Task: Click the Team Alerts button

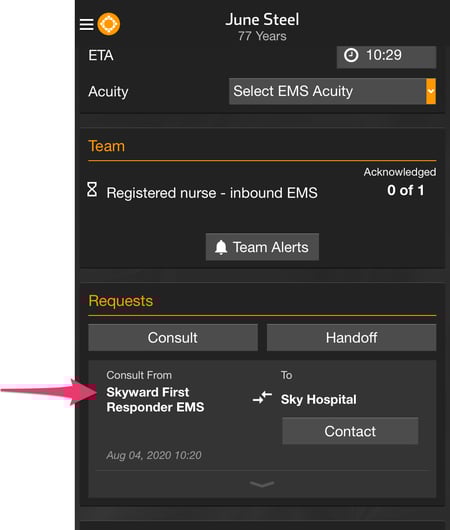Action: click(x=262, y=247)
